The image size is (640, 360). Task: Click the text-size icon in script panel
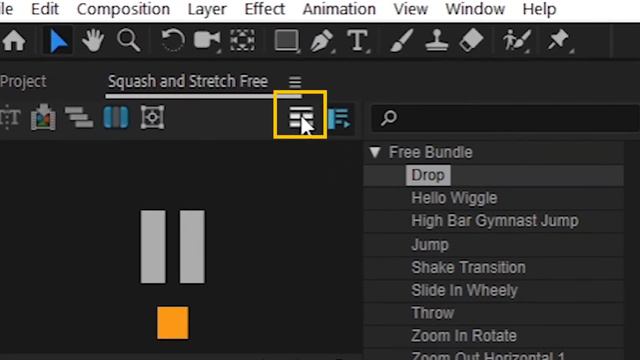click(10, 118)
